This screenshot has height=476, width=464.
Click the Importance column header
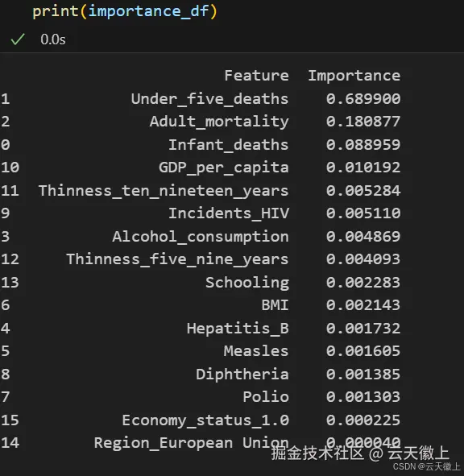coord(354,76)
